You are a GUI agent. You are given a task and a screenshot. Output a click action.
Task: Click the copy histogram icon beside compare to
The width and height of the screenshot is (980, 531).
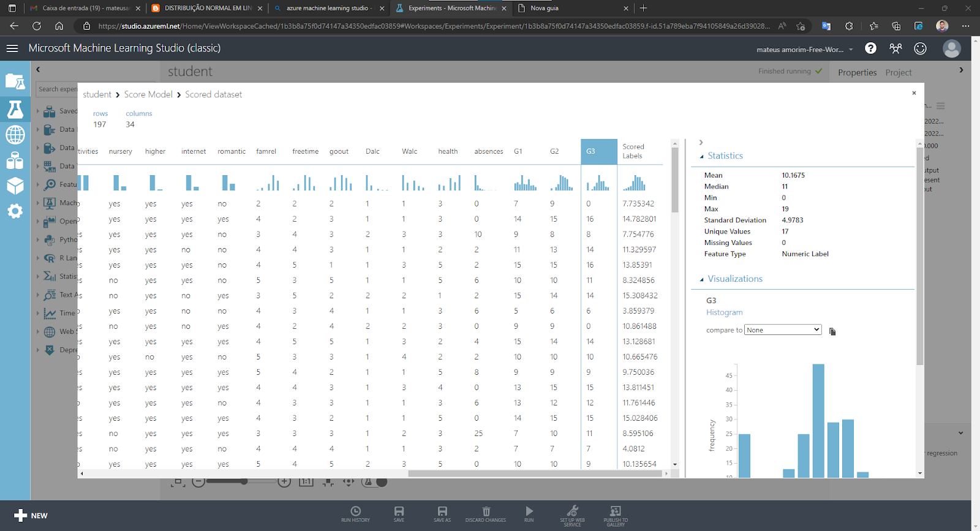pyautogui.click(x=832, y=331)
